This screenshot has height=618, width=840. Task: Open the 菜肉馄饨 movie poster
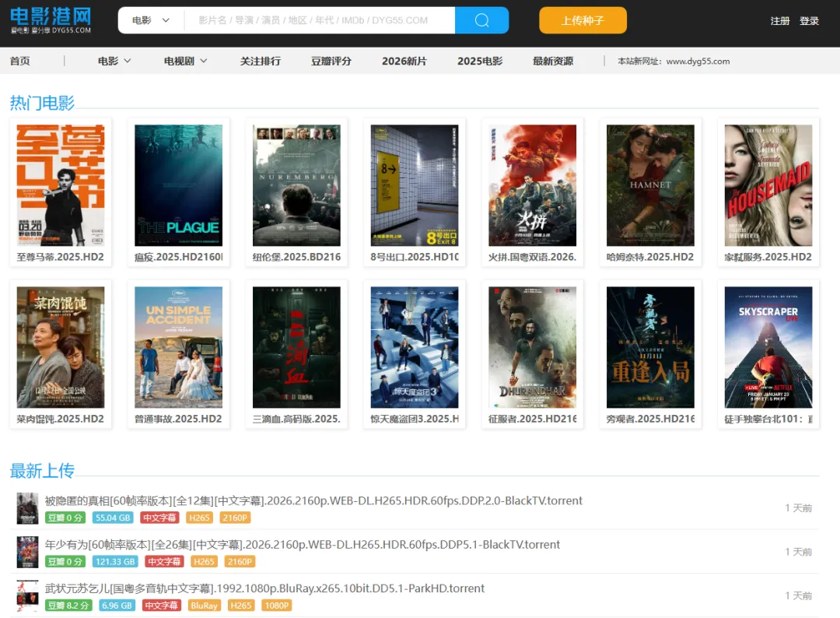pos(61,347)
